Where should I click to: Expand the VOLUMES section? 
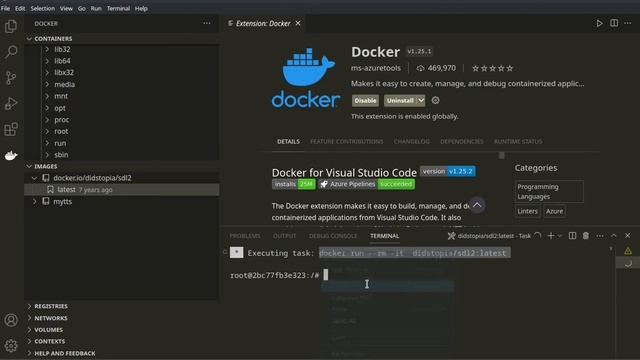coord(29,330)
